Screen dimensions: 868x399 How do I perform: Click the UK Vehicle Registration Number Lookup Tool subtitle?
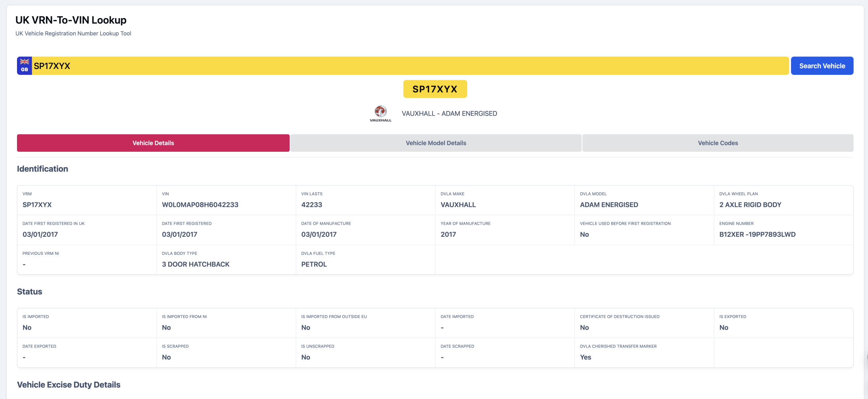coord(73,34)
